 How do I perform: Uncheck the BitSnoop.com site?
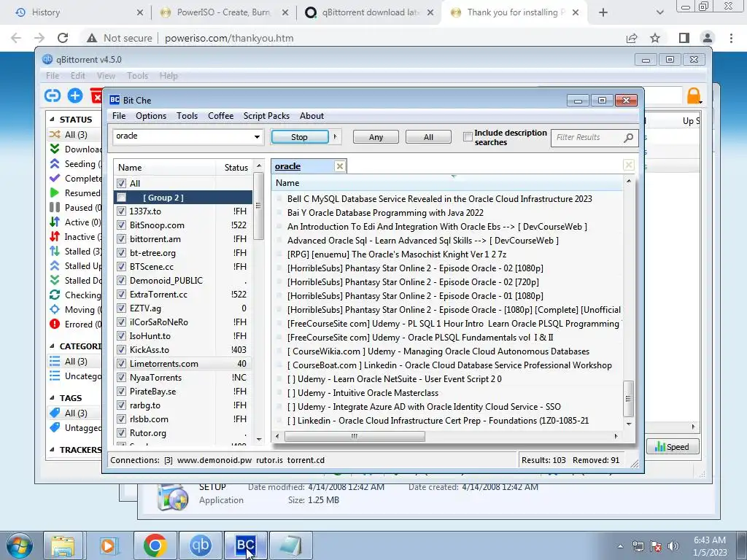pos(122,225)
